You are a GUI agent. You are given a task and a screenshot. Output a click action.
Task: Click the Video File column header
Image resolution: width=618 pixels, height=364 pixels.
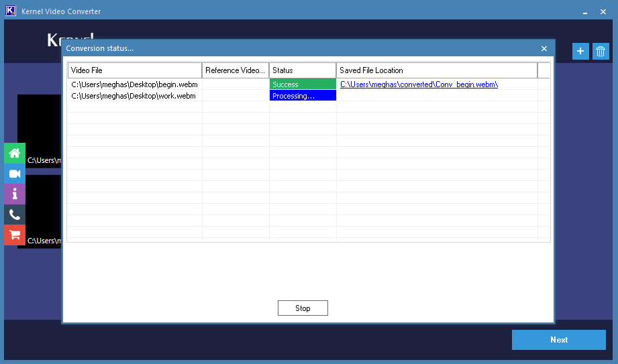pyautogui.click(x=135, y=70)
